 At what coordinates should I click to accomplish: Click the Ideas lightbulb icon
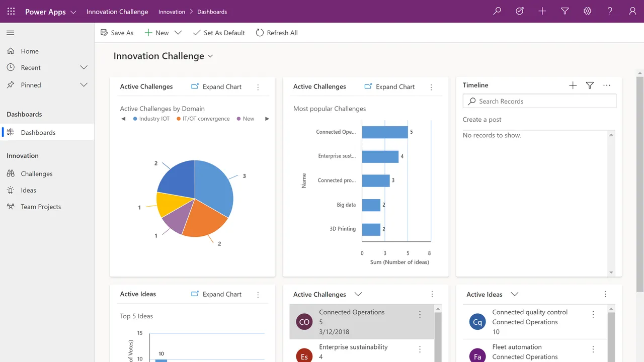pos(11,190)
